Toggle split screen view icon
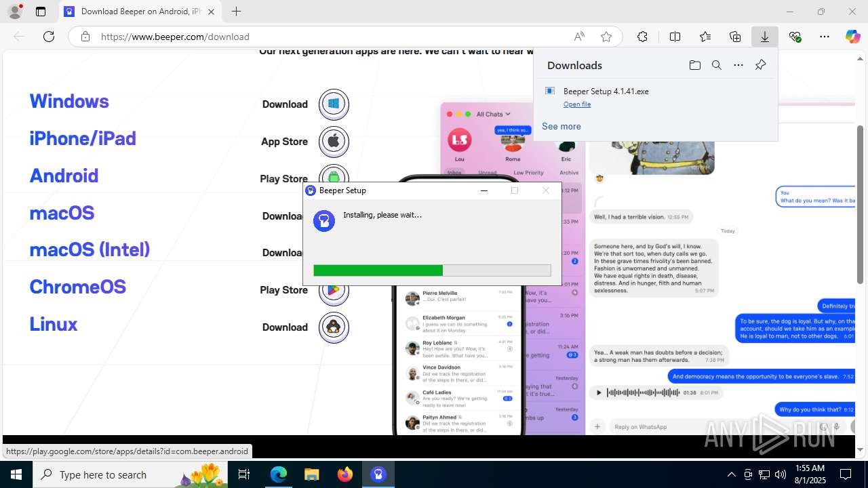 (x=675, y=37)
